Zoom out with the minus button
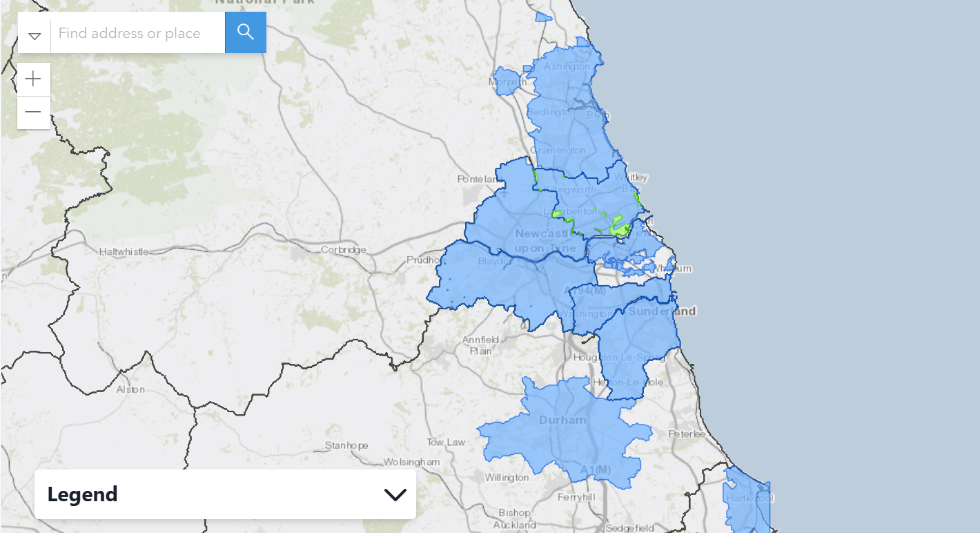The height and width of the screenshot is (533, 980). click(x=33, y=112)
